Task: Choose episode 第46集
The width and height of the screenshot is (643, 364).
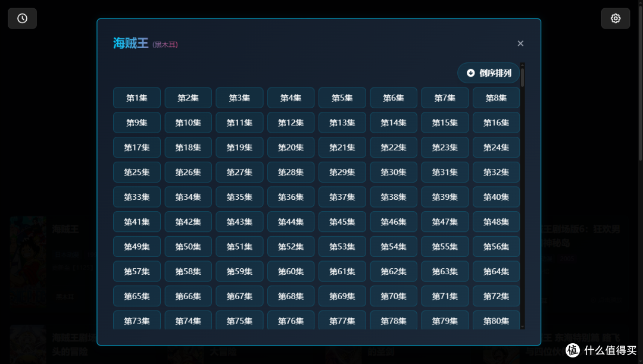Action: click(394, 222)
